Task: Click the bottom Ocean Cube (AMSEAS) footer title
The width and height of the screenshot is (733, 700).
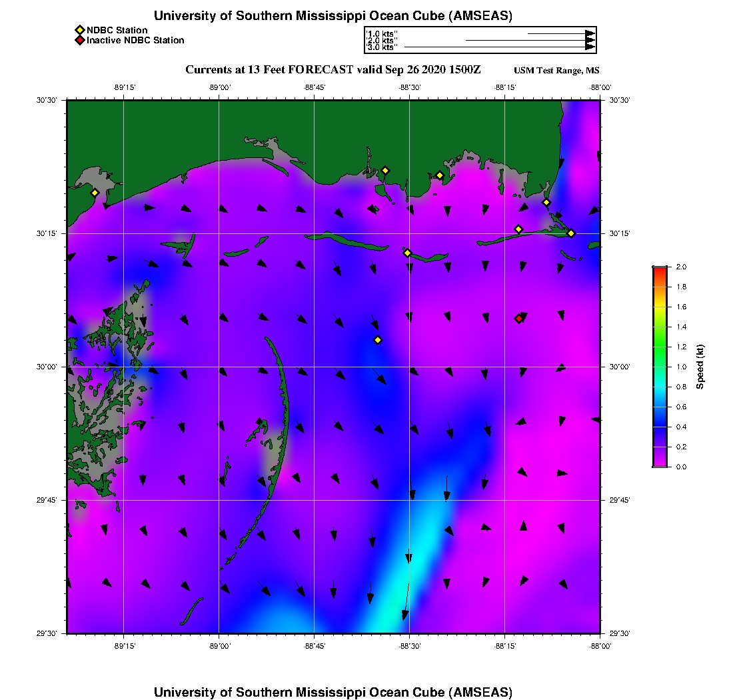Action: [333, 691]
